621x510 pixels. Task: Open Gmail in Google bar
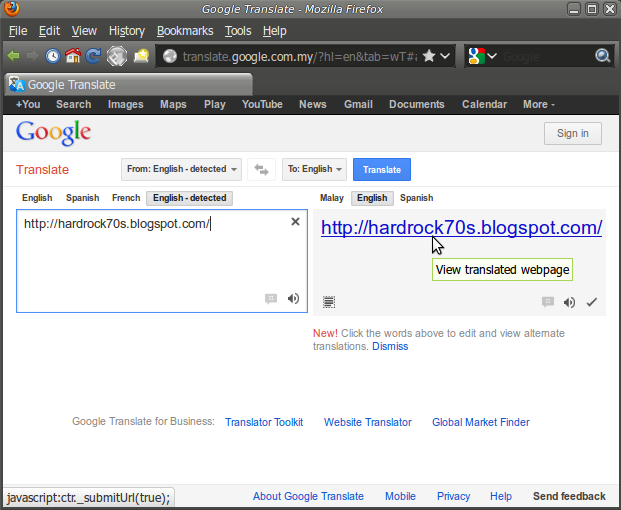(x=358, y=104)
